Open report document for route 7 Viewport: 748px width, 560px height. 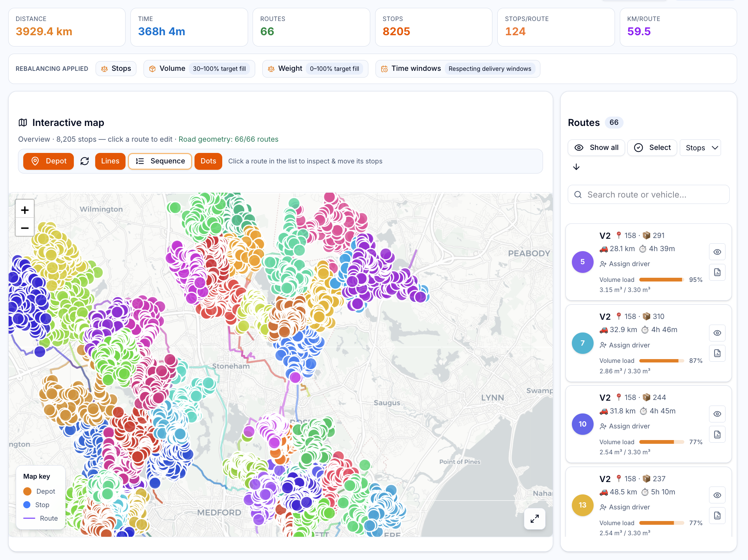717,353
